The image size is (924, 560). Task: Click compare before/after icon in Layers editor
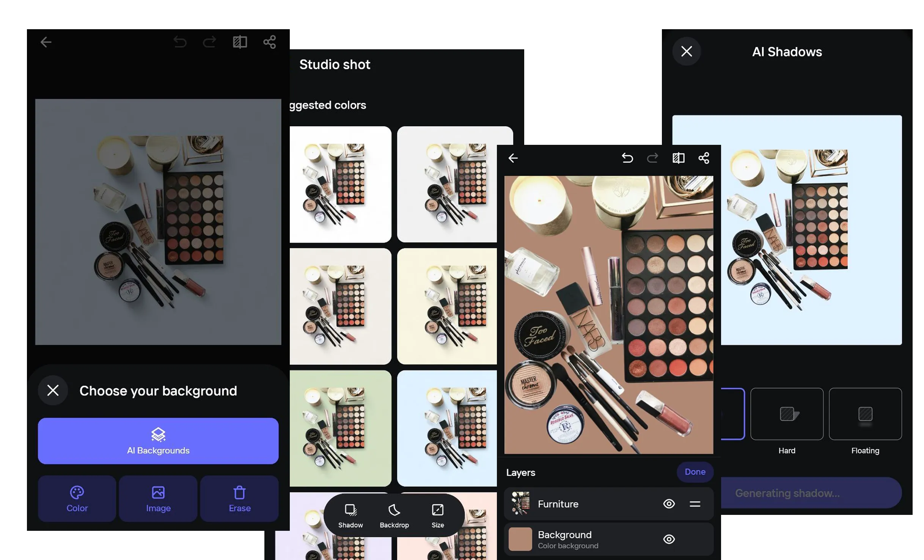click(678, 158)
